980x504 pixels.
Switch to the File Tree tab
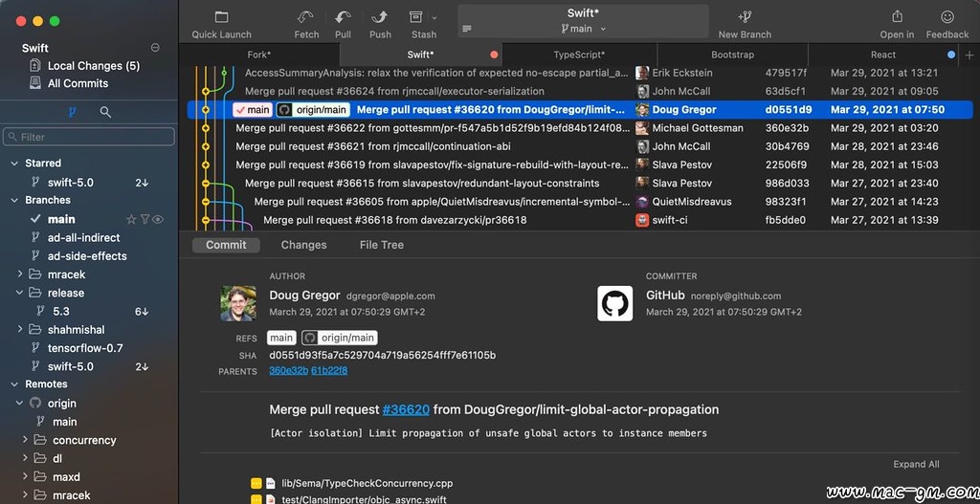tap(381, 245)
